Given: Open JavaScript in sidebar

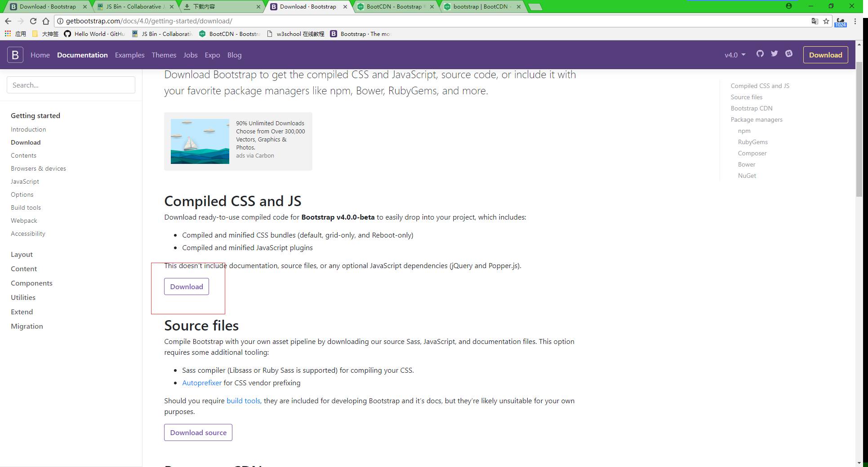Looking at the screenshot, I should coord(25,181).
